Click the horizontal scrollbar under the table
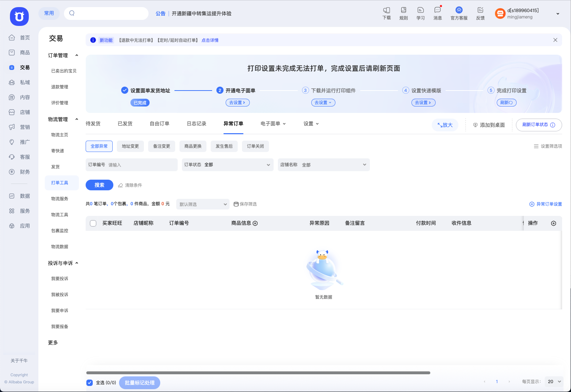Screen dimensions: 571x392 (258, 373)
